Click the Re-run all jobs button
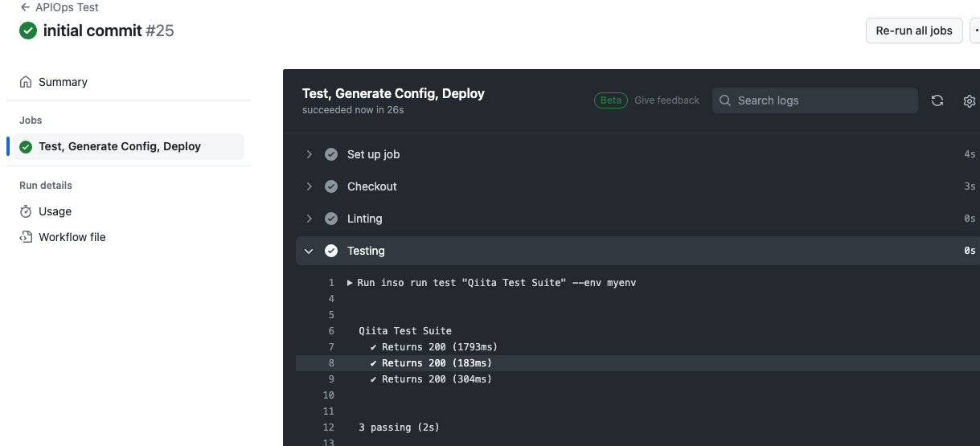 tap(913, 31)
